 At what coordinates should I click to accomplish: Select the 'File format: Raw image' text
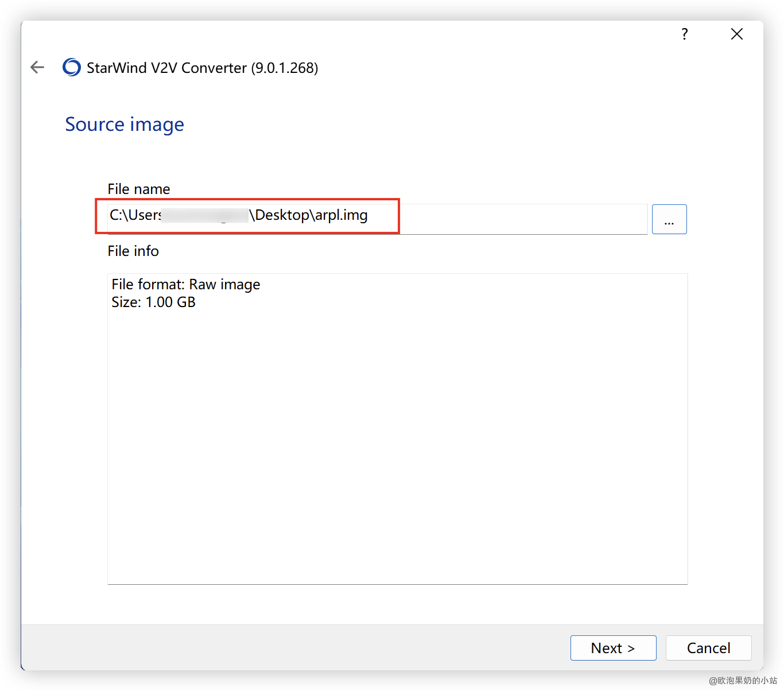click(x=186, y=285)
